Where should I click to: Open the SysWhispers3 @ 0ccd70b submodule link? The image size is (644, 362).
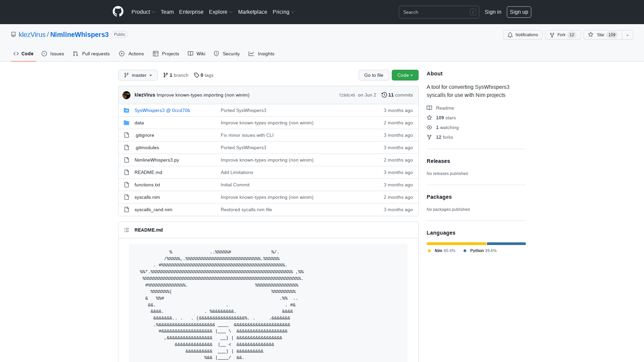162,110
